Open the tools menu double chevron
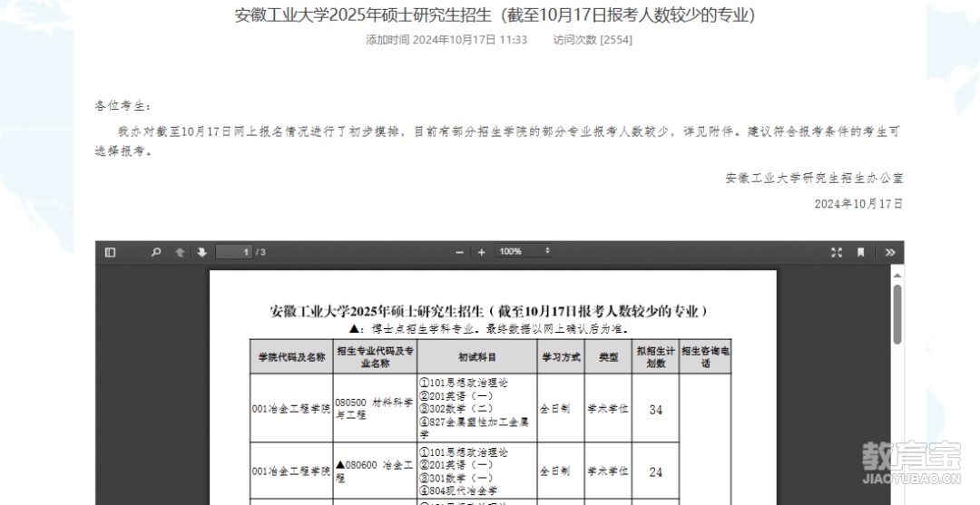Screen dimensions: 980x505 890,252
